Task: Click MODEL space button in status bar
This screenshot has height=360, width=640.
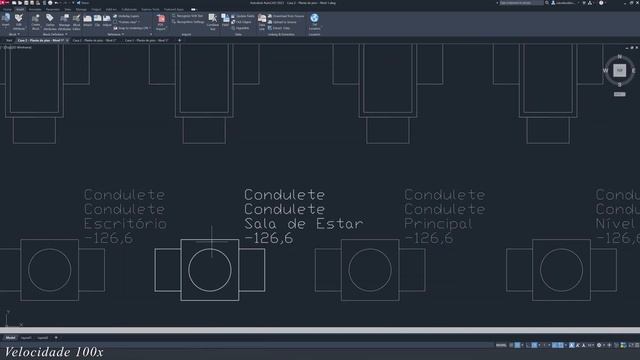Action: click(x=501, y=345)
